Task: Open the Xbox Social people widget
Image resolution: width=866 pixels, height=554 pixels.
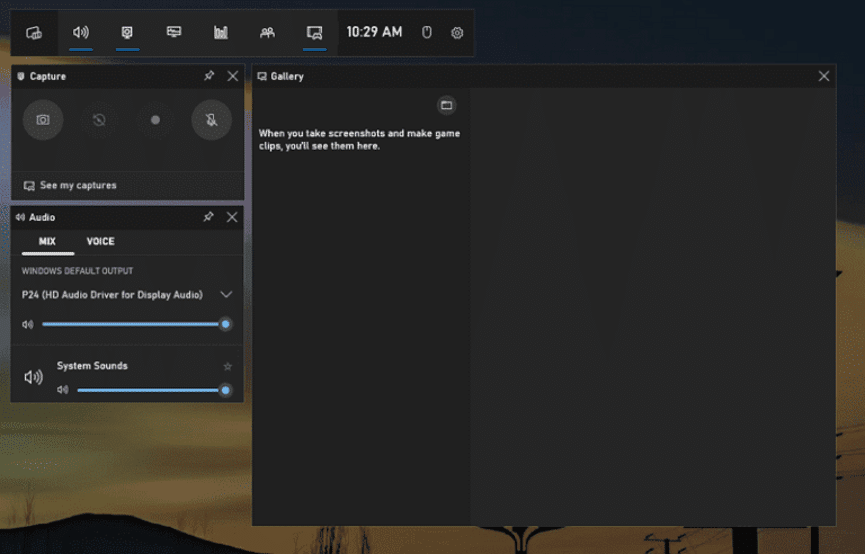Action: pyautogui.click(x=267, y=32)
